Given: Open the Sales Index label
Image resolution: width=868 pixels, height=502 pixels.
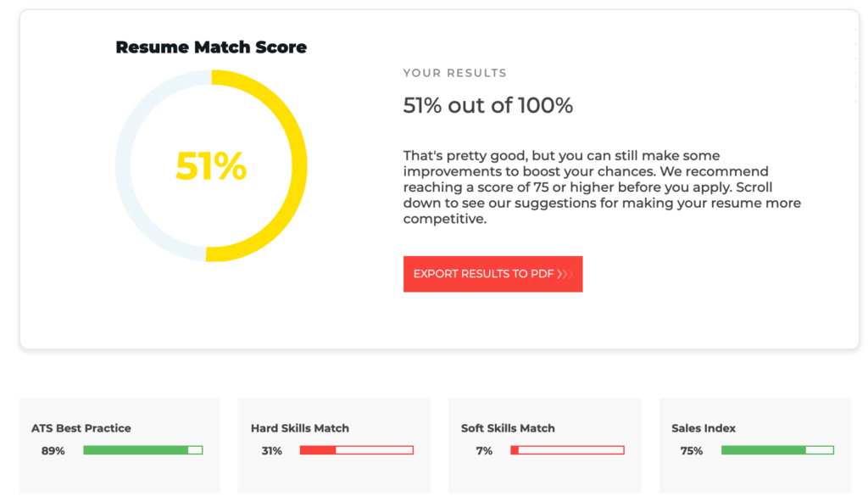Looking at the screenshot, I should [x=704, y=428].
